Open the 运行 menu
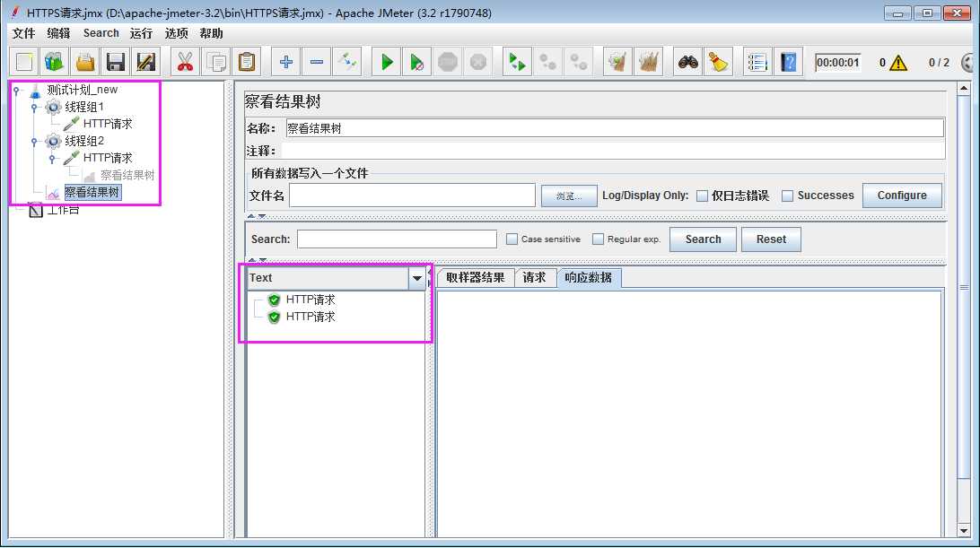Screen dimensions: 980x548 (x=141, y=33)
